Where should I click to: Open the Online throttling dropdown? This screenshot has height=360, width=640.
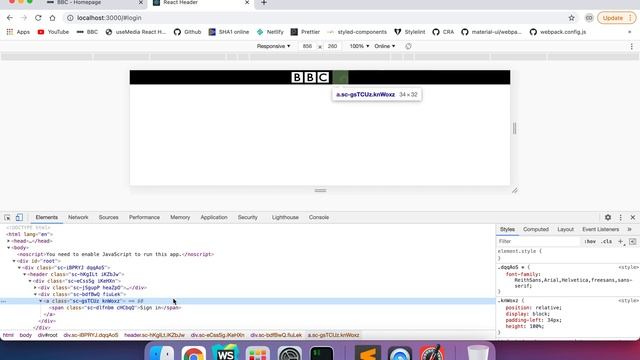(x=385, y=46)
